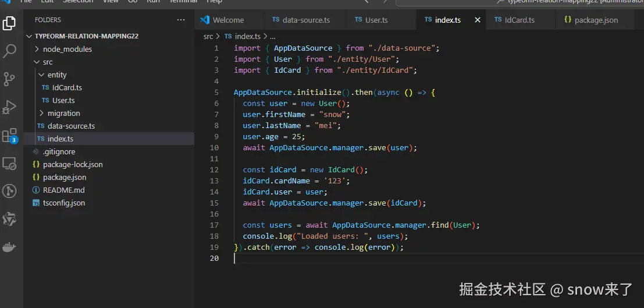Click the "./data-source" import string
Image resolution: width=644 pixels, height=308 pixels.
[402, 48]
